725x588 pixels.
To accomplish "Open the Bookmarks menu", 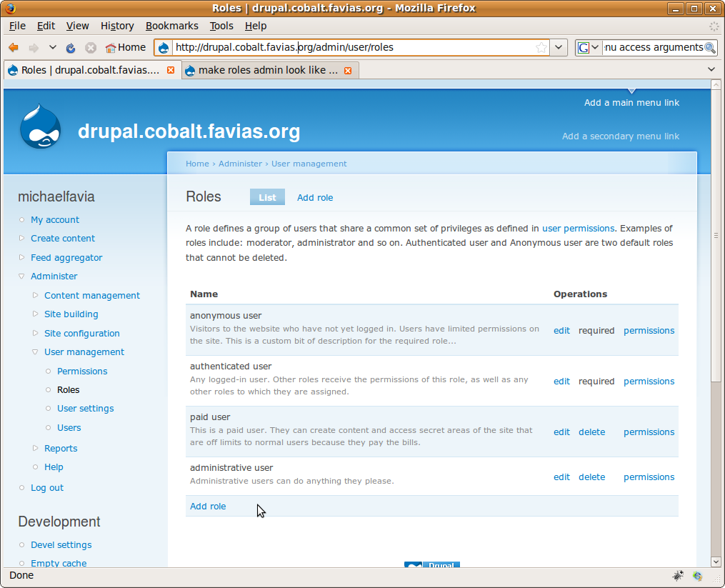I will [171, 26].
